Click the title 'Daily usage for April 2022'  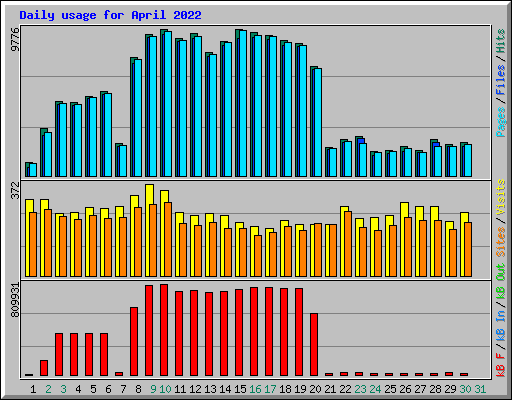pos(110,15)
